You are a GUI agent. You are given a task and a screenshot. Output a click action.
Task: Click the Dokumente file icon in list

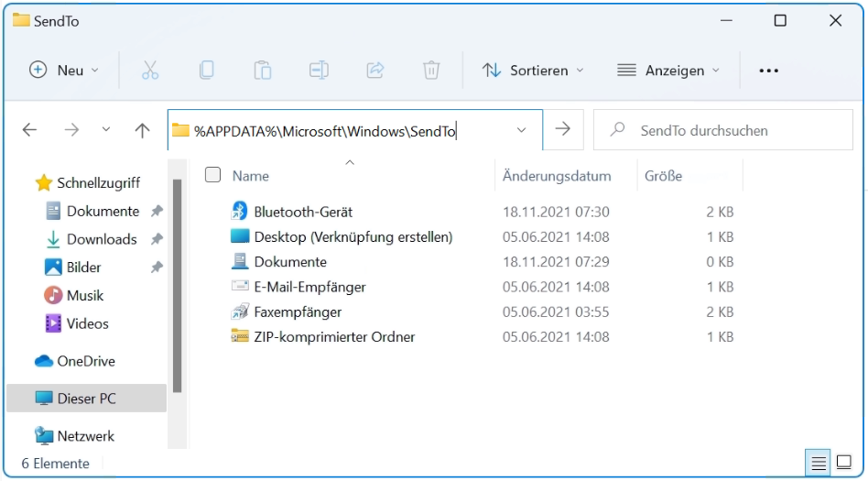pos(240,261)
